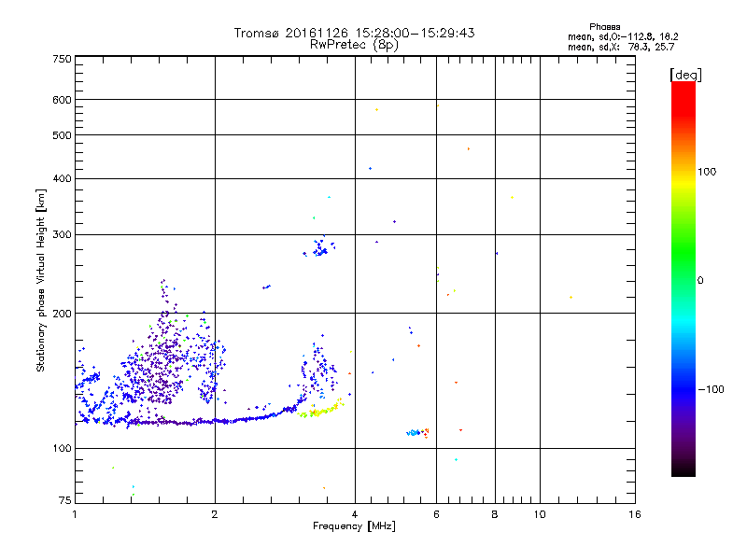Click the 'Frequency [MHz]' axis title
Screen dimensions: 747x560
tap(354, 526)
